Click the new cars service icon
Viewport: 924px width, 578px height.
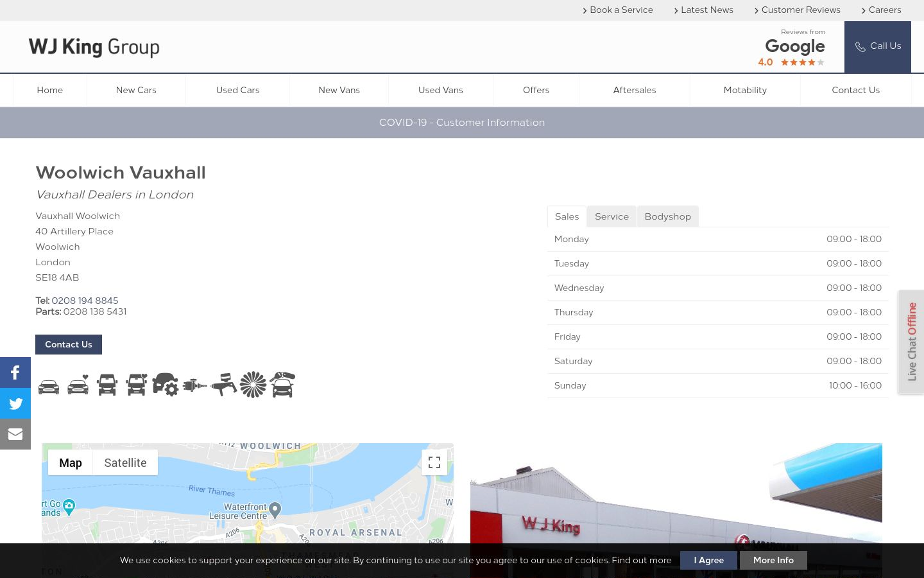point(49,387)
